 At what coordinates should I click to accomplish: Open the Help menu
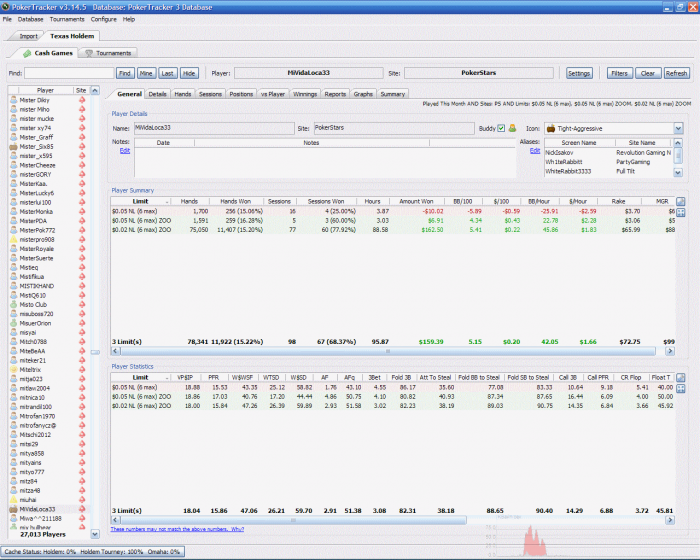pos(129,19)
